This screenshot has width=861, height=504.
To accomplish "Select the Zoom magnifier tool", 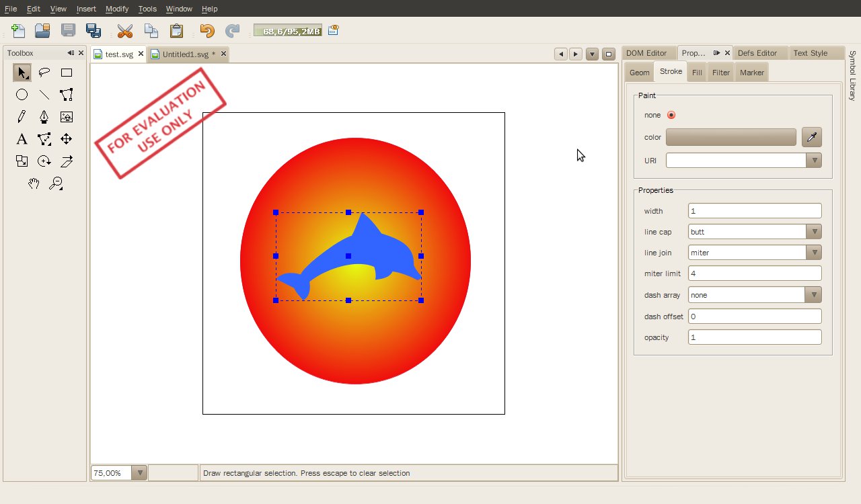I will point(55,183).
